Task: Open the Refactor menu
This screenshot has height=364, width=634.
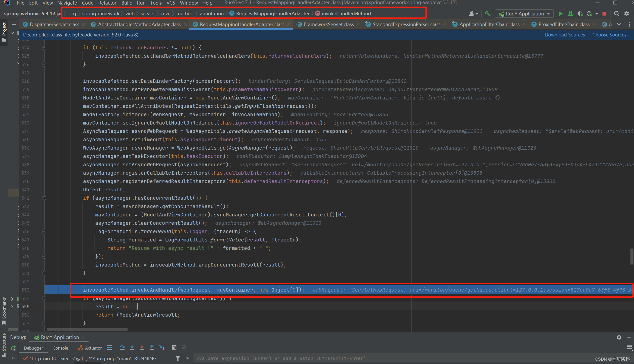Action: click(x=107, y=3)
